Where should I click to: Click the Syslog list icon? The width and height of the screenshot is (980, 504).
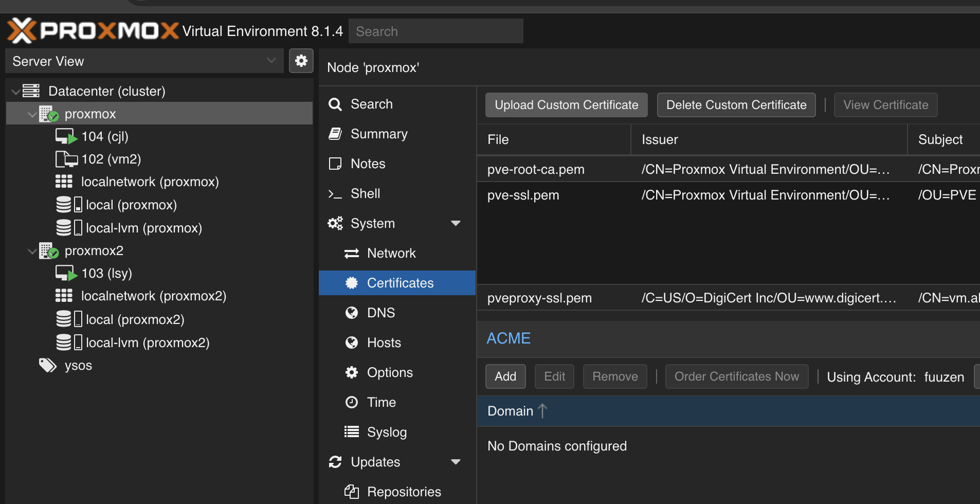[352, 432]
